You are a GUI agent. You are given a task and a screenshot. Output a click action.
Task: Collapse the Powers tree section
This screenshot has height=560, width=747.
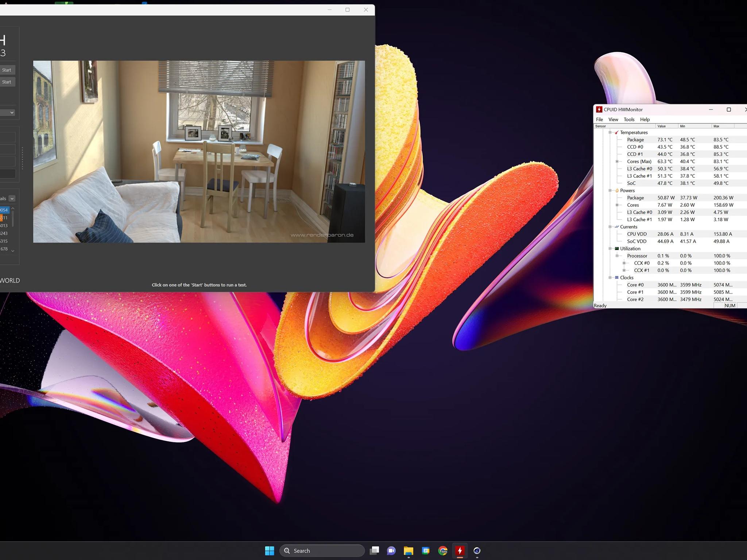(610, 190)
